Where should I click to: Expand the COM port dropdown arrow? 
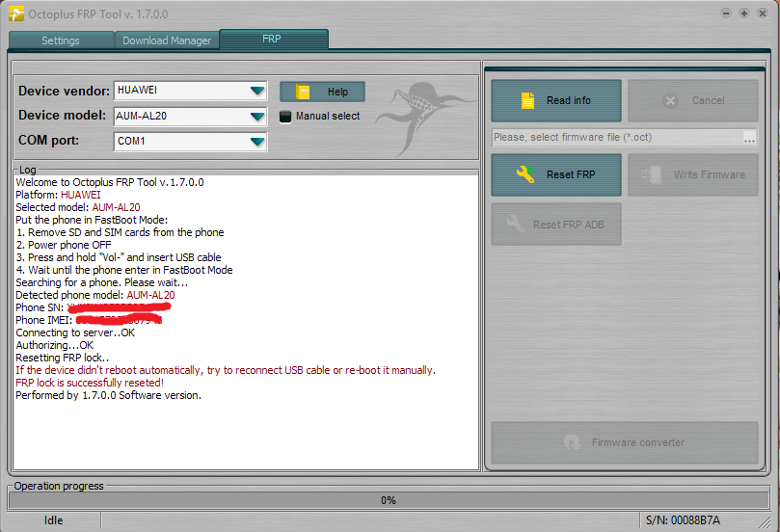257,142
